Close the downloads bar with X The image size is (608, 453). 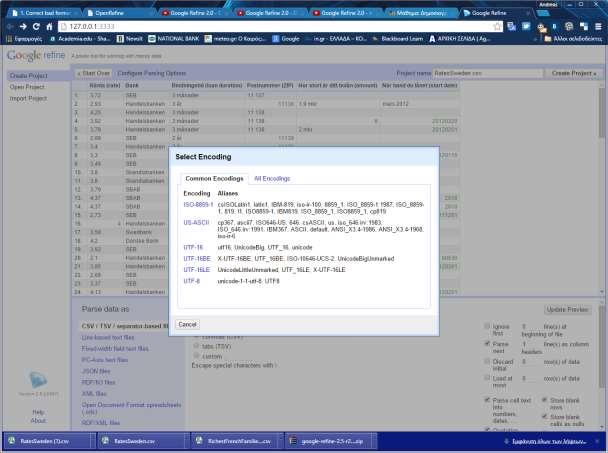[598, 441]
